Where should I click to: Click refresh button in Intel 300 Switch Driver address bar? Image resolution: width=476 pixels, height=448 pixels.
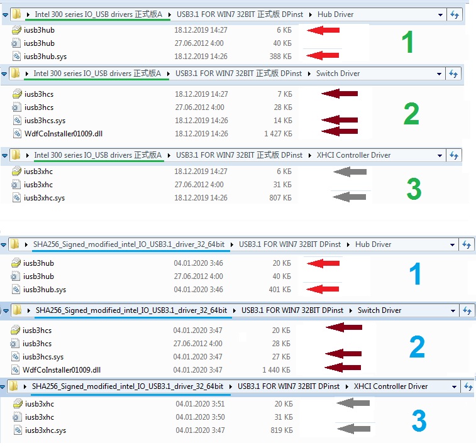pos(453,74)
